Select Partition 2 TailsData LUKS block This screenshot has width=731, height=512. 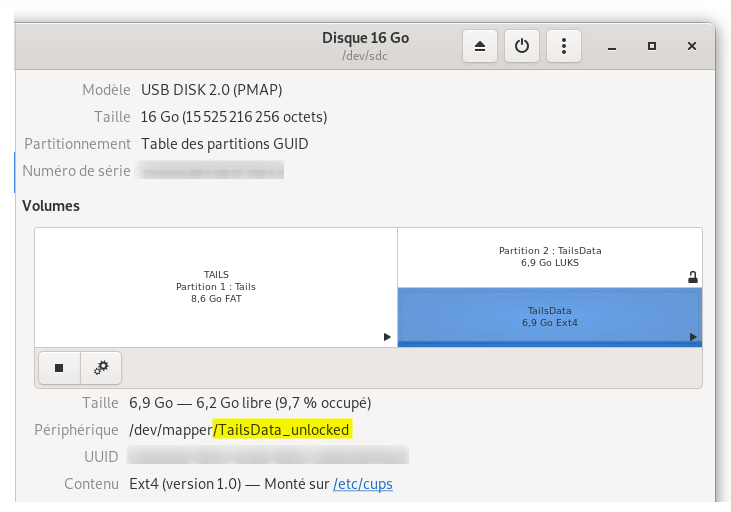coord(549,257)
